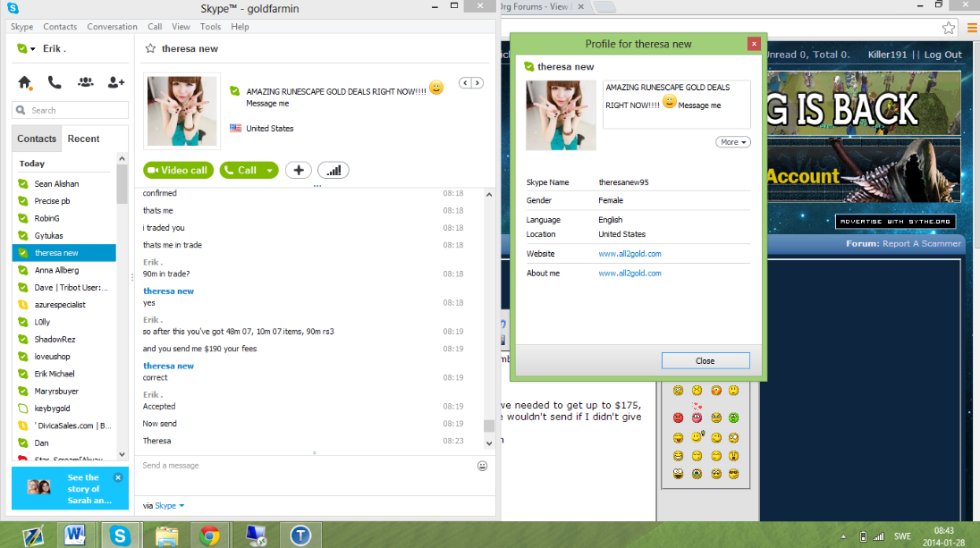The width and height of the screenshot is (980, 548).
Task: Open Skype Home icon
Action: click(x=24, y=82)
